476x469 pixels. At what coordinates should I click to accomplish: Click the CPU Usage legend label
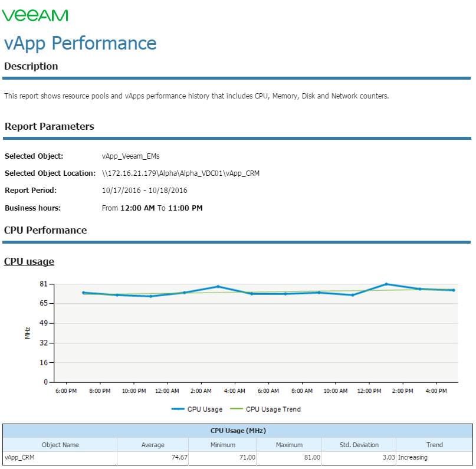point(205,409)
